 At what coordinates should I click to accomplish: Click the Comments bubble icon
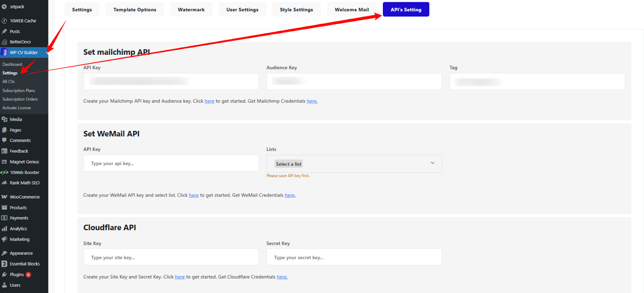4,140
